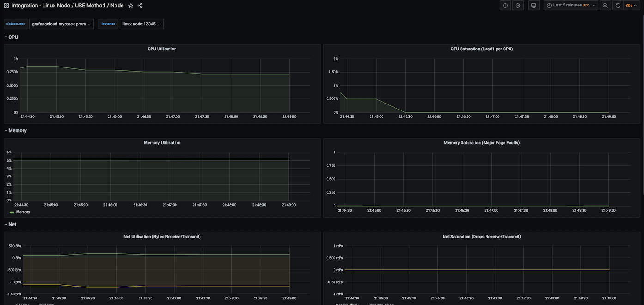The width and height of the screenshot is (644, 305).
Task: Open the CPU Utilisation panel title menu
Action: 162,49
